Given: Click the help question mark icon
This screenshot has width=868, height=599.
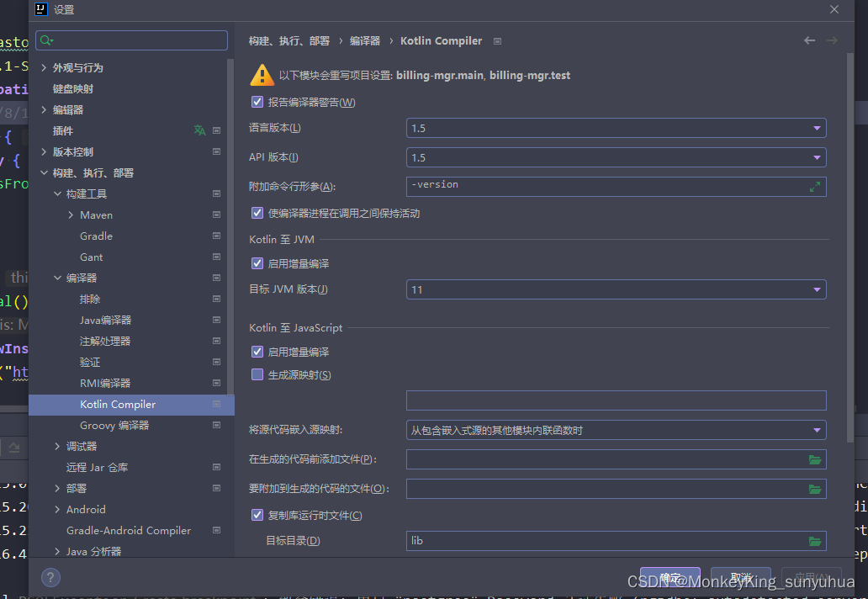Looking at the screenshot, I should coord(50,578).
